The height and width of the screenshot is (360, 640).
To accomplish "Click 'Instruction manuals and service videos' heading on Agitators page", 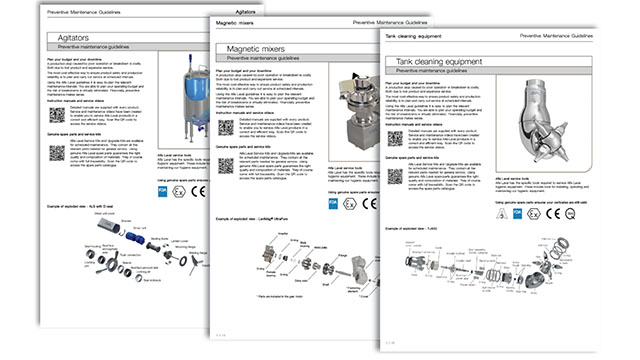I will (76, 101).
